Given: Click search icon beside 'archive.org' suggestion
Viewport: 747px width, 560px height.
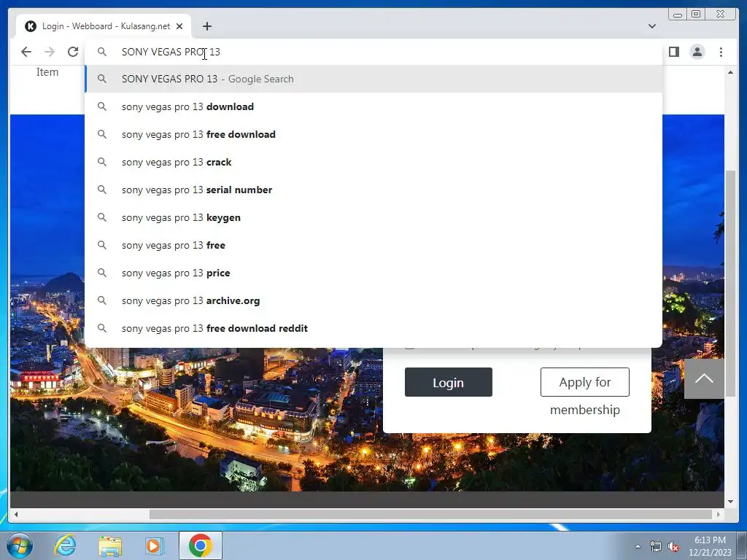Looking at the screenshot, I should click(102, 300).
